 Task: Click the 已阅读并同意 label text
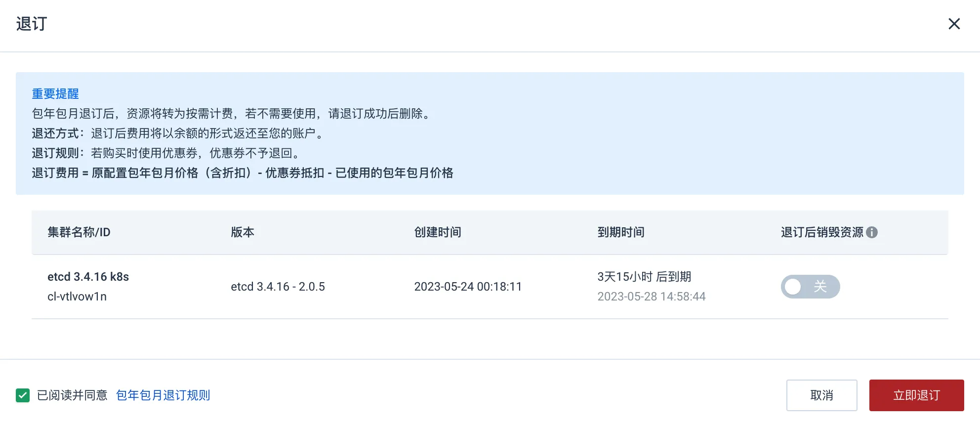(72, 395)
